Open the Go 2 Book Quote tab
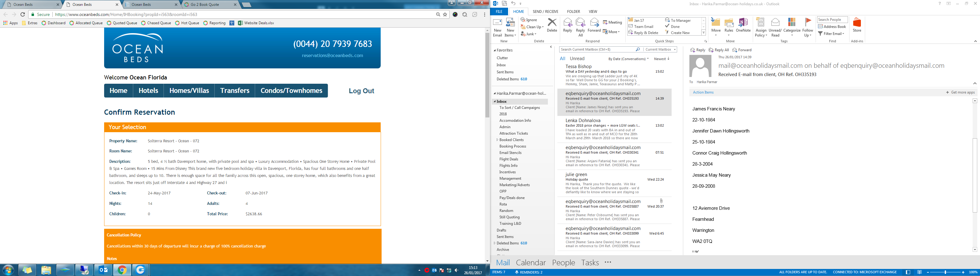Screen dimensions: 980x276 [x=209, y=5]
